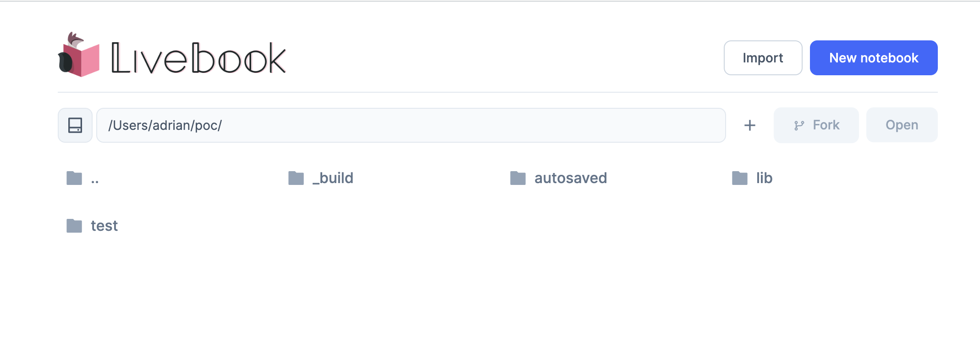This screenshot has height=346, width=980.
Task: Open the test directory
Action: [x=104, y=226]
